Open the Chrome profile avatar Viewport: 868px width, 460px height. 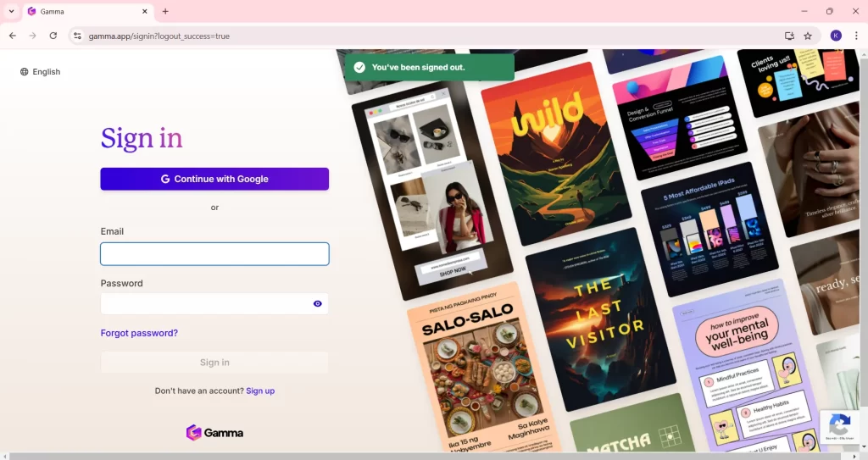pos(836,36)
